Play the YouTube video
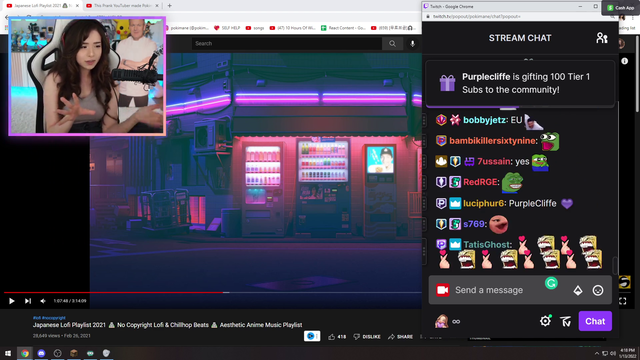Image resolution: width=640 pixels, height=360 pixels. (x=11, y=301)
